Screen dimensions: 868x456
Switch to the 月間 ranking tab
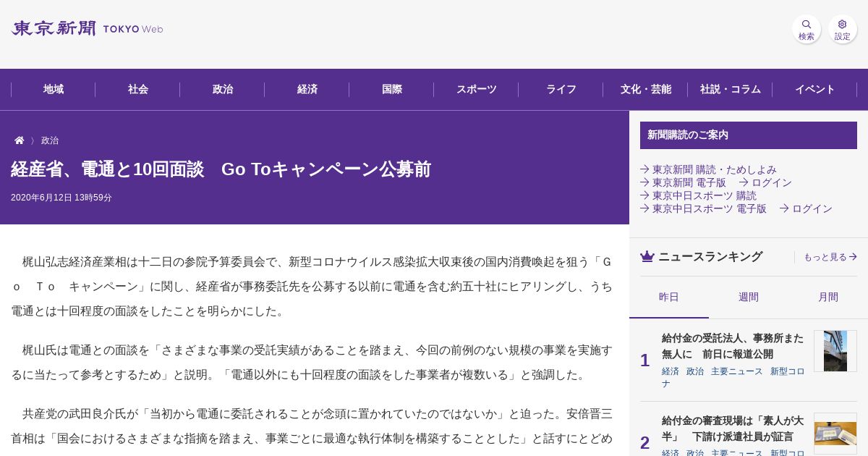pos(828,297)
